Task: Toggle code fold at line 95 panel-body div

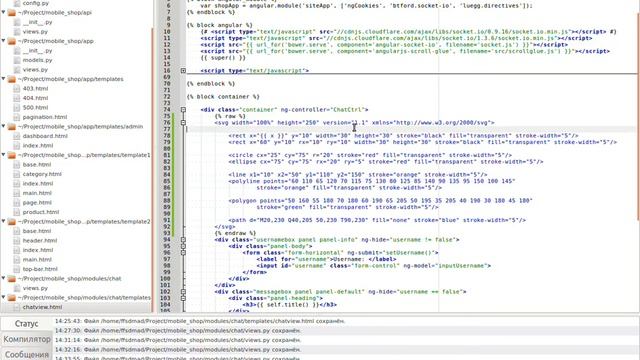Action: 183,246
